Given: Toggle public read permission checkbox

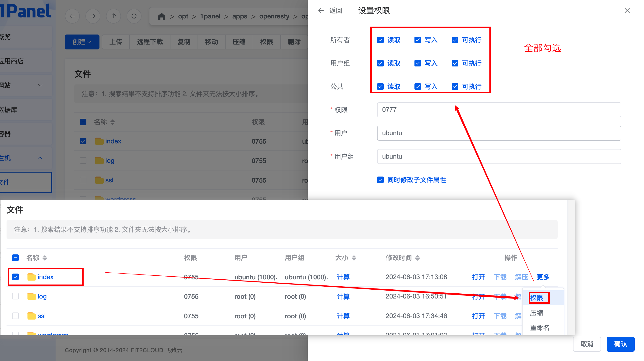Looking at the screenshot, I should pyautogui.click(x=380, y=86).
